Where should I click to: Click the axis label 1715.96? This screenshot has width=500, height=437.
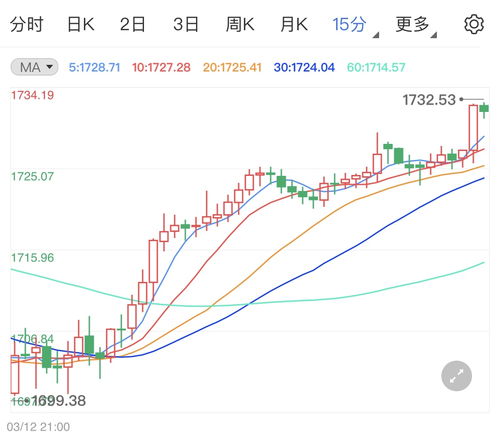tap(32, 258)
